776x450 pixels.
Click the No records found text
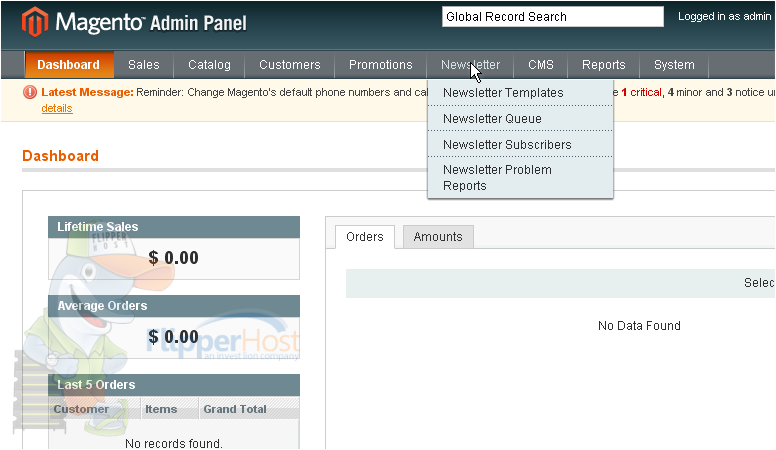point(174,443)
